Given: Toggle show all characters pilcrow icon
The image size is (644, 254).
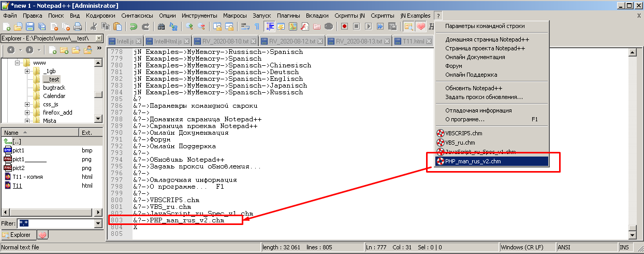Looking at the screenshot, I should pos(257,26).
